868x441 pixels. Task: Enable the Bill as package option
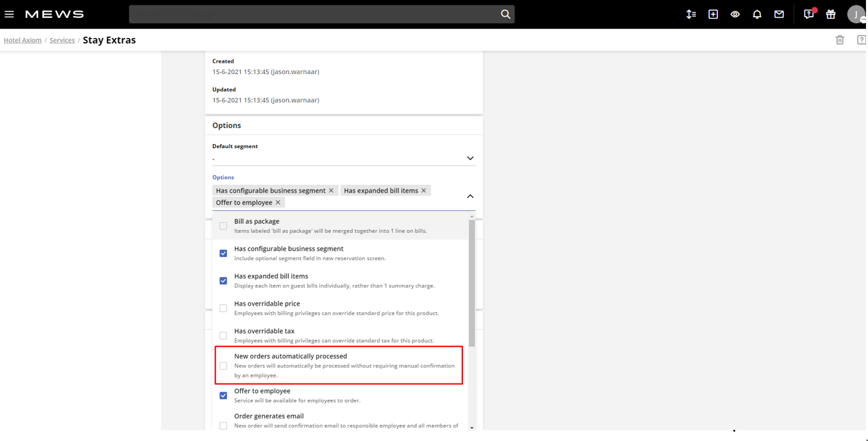click(x=223, y=226)
